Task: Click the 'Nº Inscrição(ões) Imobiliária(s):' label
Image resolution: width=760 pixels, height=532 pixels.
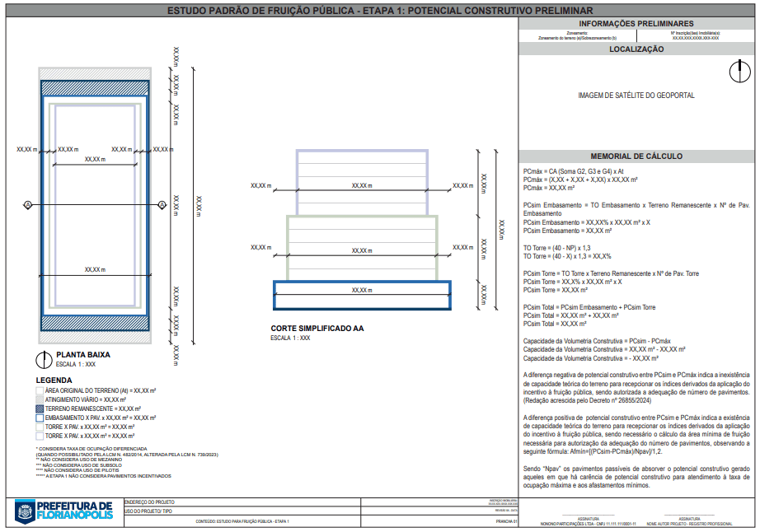Action: [696, 33]
